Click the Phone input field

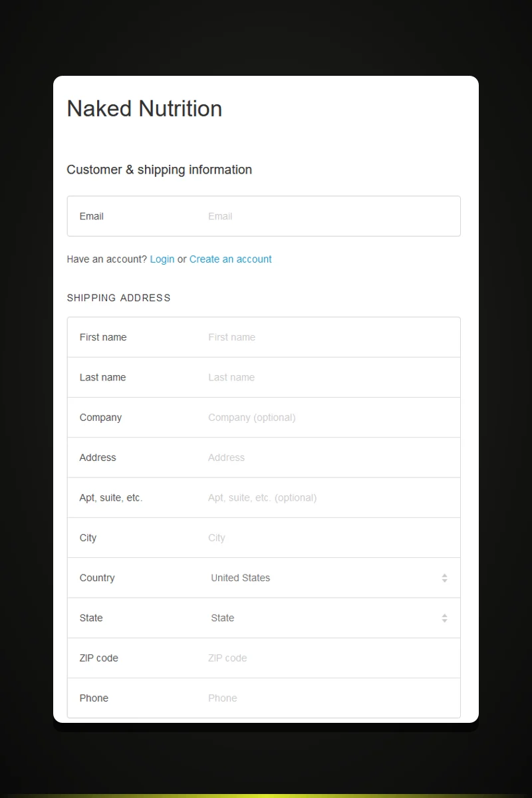tap(263, 698)
